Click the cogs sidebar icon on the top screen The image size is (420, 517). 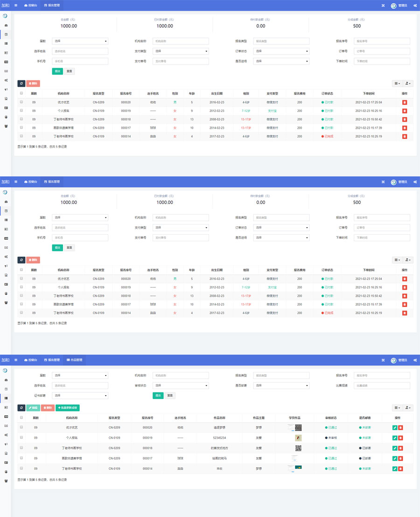[6, 80]
